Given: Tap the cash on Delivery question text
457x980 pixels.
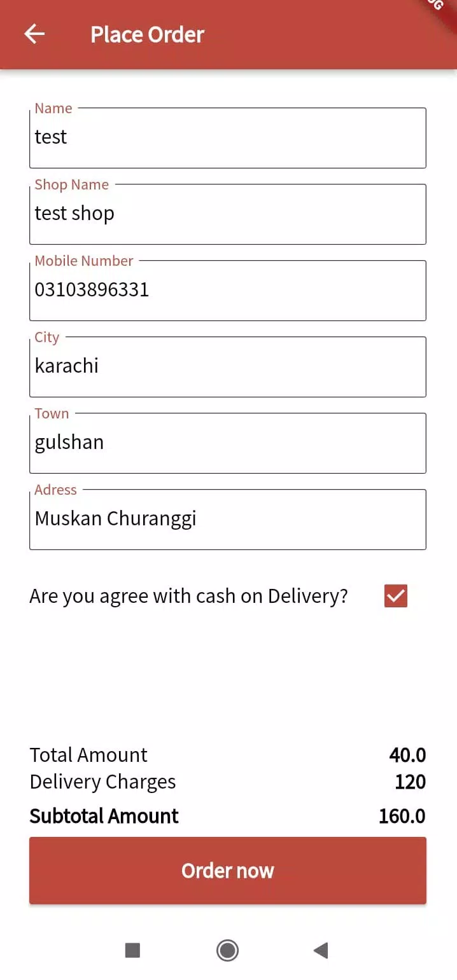Looking at the screenshot, I should pyautogui.click(x=188, y=597).
